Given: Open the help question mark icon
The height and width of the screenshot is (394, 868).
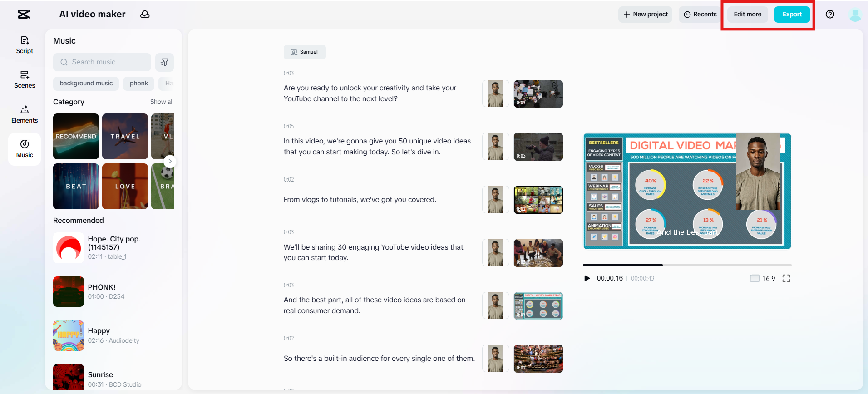Looking at the screenshot, I should tap(830, 15).
